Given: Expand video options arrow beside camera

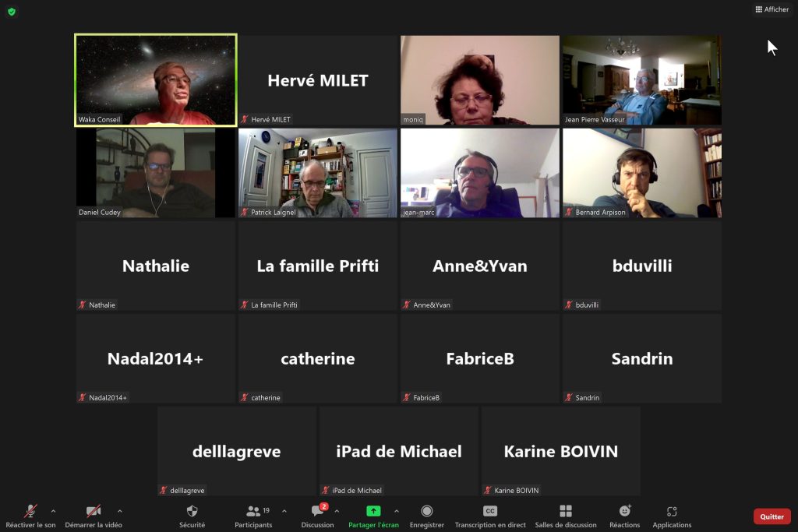Looking at the screenshot, I should [119, 511].
